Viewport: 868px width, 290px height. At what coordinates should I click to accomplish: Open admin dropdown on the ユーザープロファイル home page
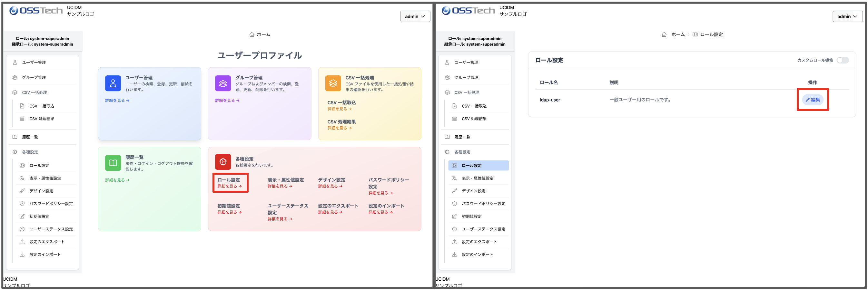pos(415,16)
